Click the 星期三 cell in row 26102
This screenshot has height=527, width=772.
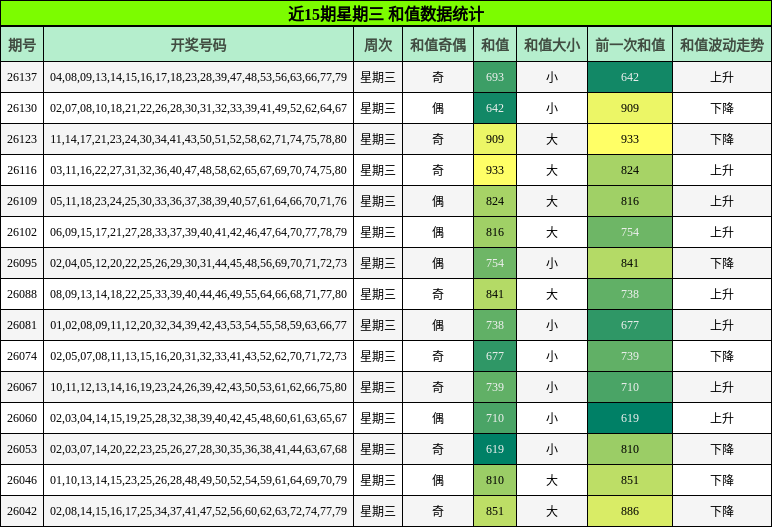(x=378, y=232)
